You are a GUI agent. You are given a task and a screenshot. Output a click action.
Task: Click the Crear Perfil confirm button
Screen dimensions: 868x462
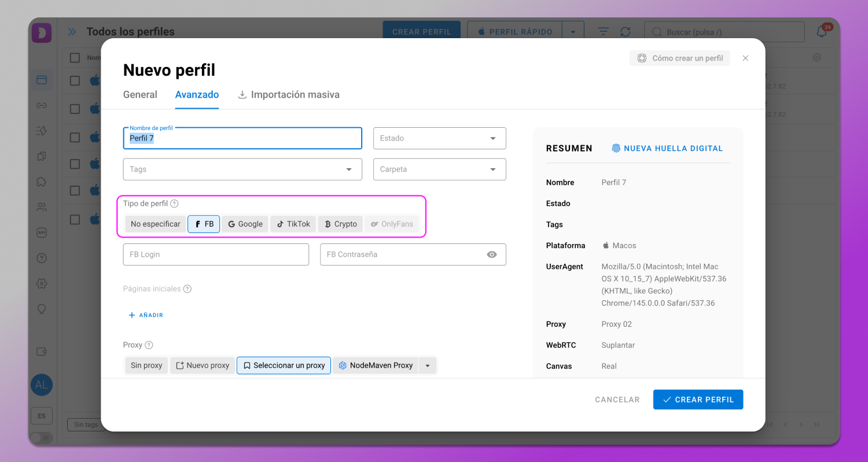698,400
